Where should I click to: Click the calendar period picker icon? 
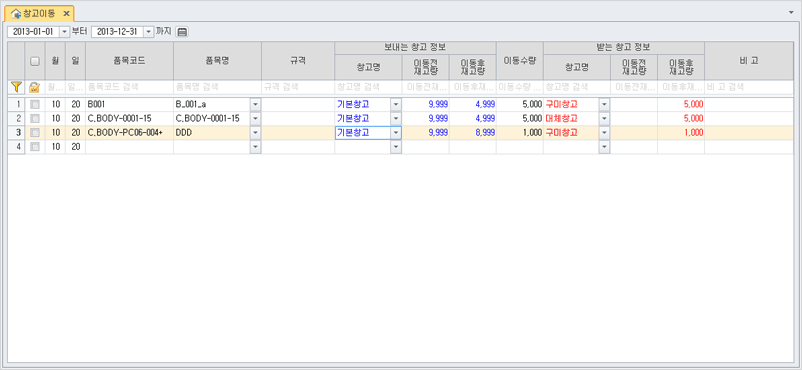tap(182, 32)
